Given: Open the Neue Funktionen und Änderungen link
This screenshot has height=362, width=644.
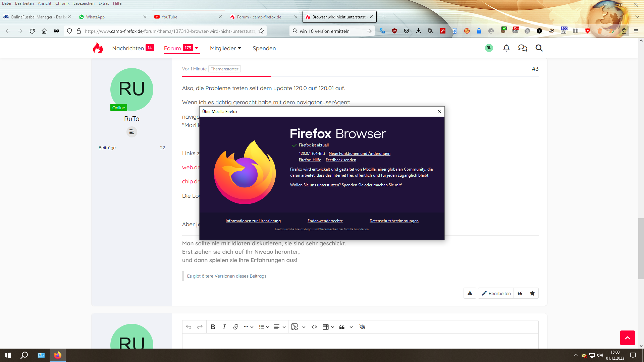Looking at the screenshot, I should click(x=359, y=154).
